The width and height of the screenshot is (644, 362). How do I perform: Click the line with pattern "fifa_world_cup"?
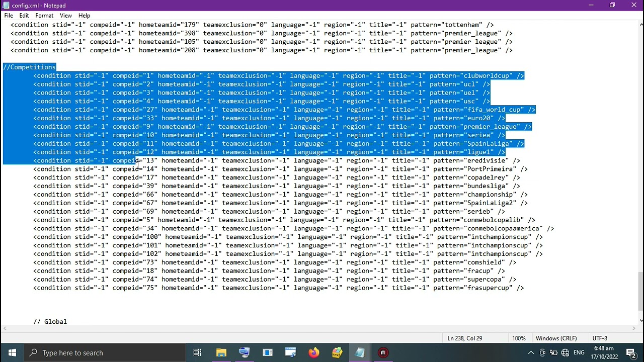point(284,110)
